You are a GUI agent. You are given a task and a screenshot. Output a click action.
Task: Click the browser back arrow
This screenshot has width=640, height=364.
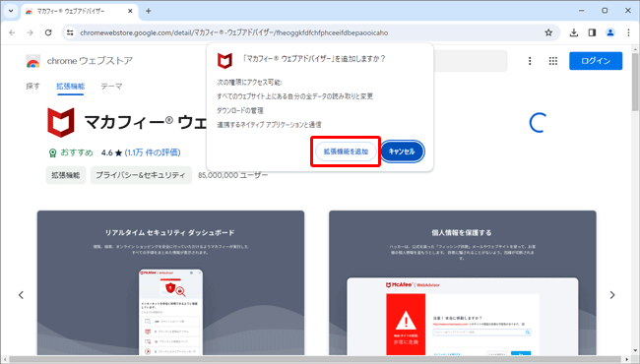coord(12,32)
